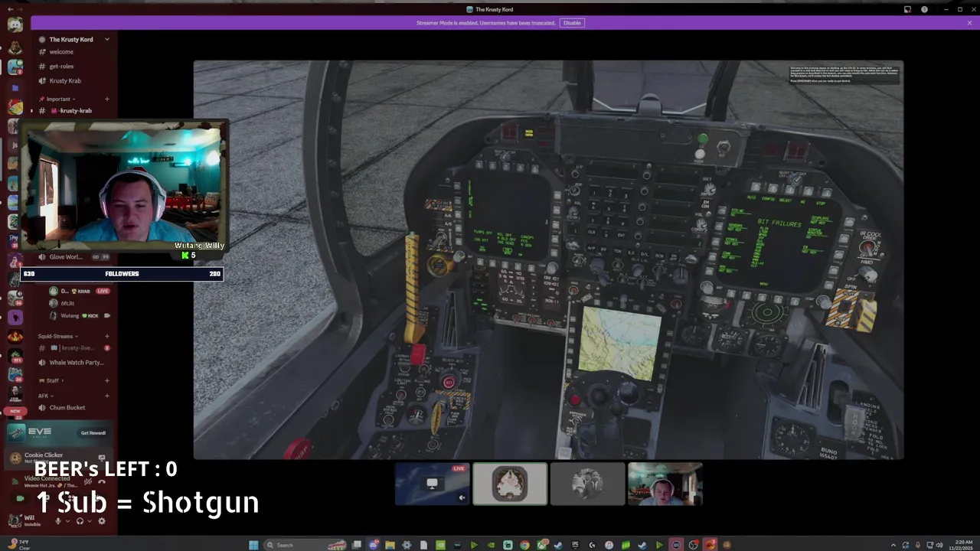980x551 pixels.
Task: Open Discord User Settings gear
Action: 102,521
